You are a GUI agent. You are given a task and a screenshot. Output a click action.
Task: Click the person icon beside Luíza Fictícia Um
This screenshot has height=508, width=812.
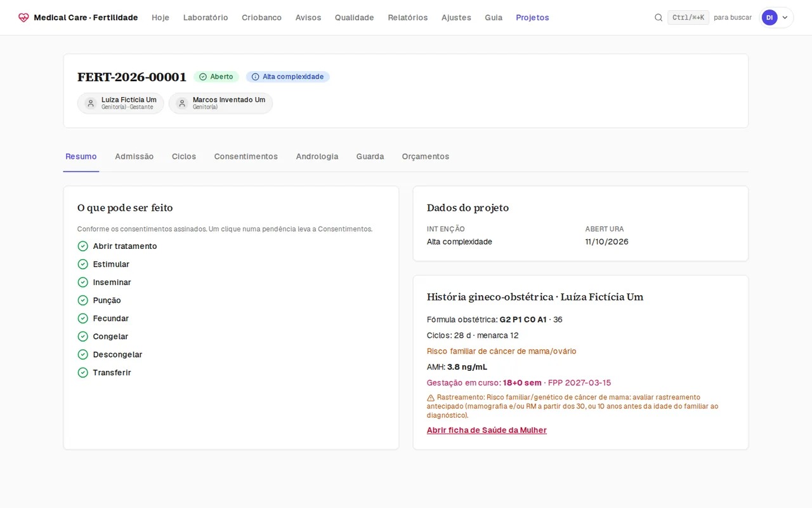click(x=91, y=104)
